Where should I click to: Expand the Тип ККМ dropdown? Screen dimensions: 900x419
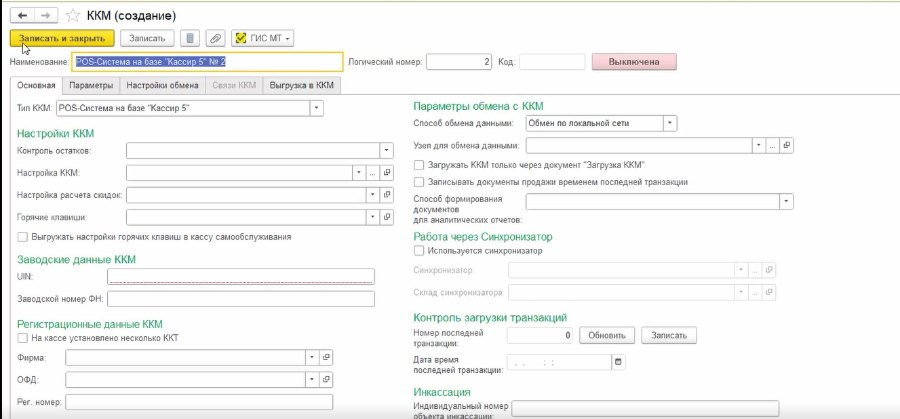point(317,108)
